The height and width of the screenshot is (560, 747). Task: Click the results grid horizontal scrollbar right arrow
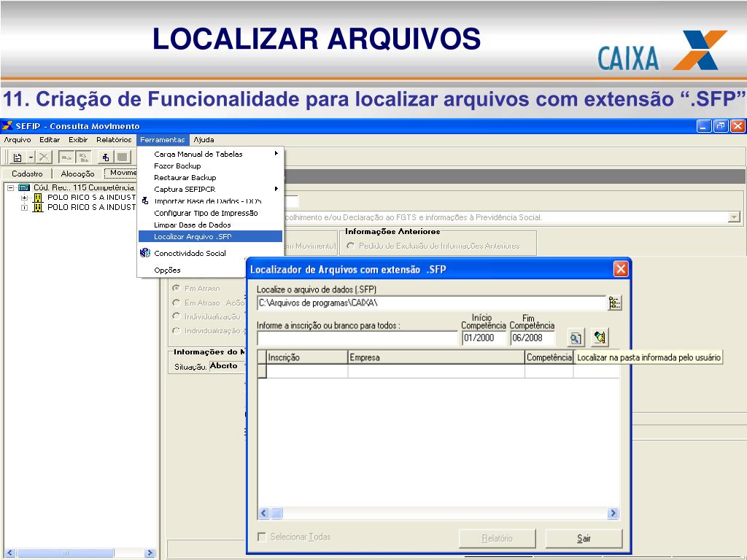coord(613,513)
